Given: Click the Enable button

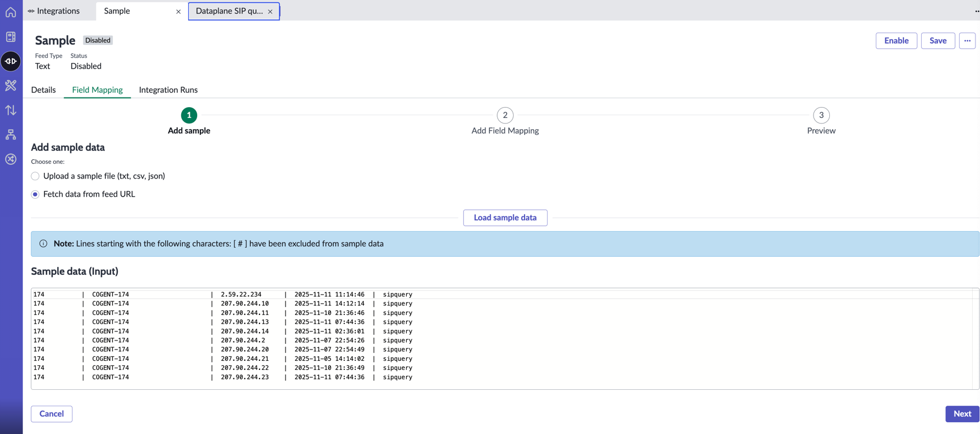Looking at the screenshot, I should 896,41.
